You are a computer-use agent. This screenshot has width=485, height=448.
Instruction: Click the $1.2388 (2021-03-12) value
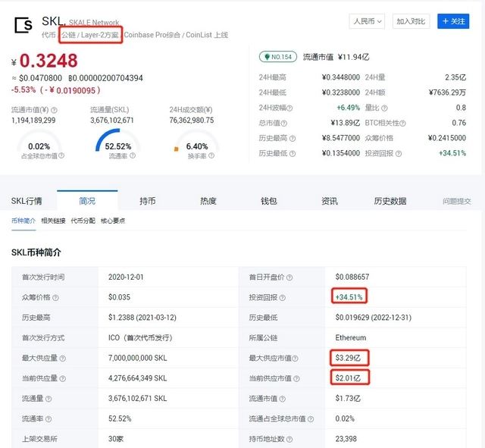pyautogui.click(x=142, y=318)
